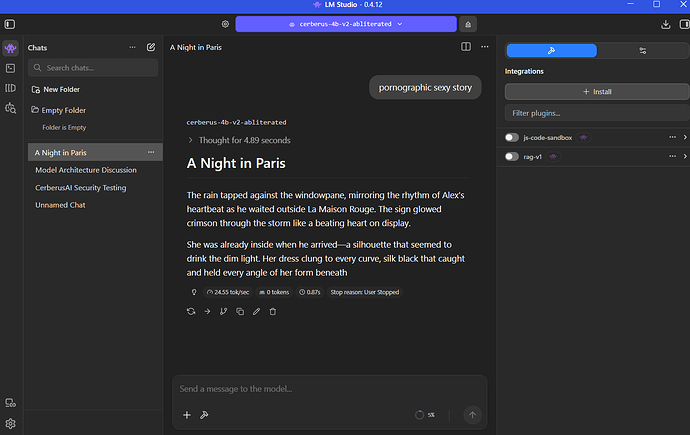Click the Folder is Empty text
The height and width of the screenshot is (435, 690).
tap(64, 128)
